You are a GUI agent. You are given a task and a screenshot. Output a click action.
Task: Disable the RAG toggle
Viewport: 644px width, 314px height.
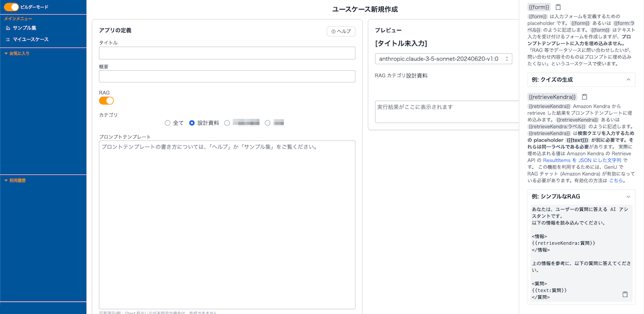[x=106, y=101]
